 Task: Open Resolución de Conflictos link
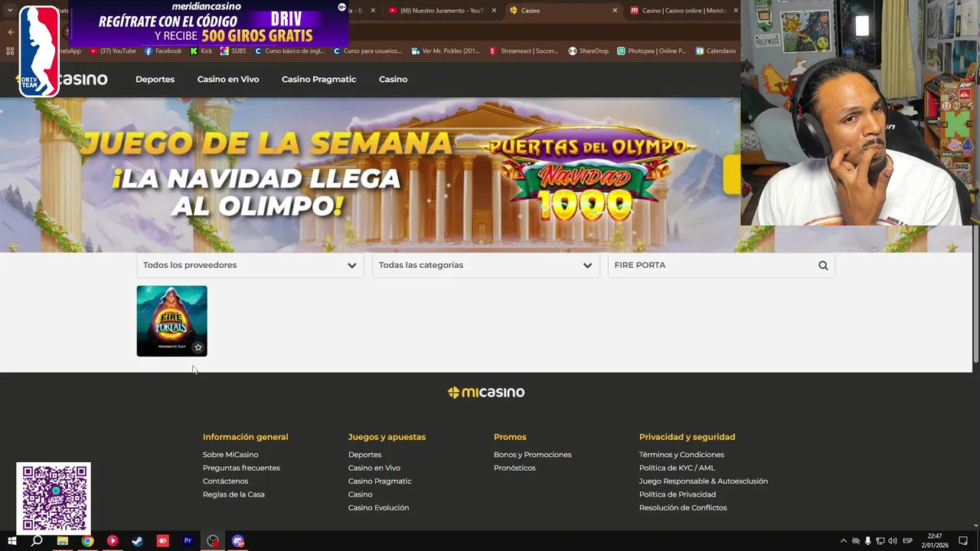pyautogui.click(x=683, y=507)
